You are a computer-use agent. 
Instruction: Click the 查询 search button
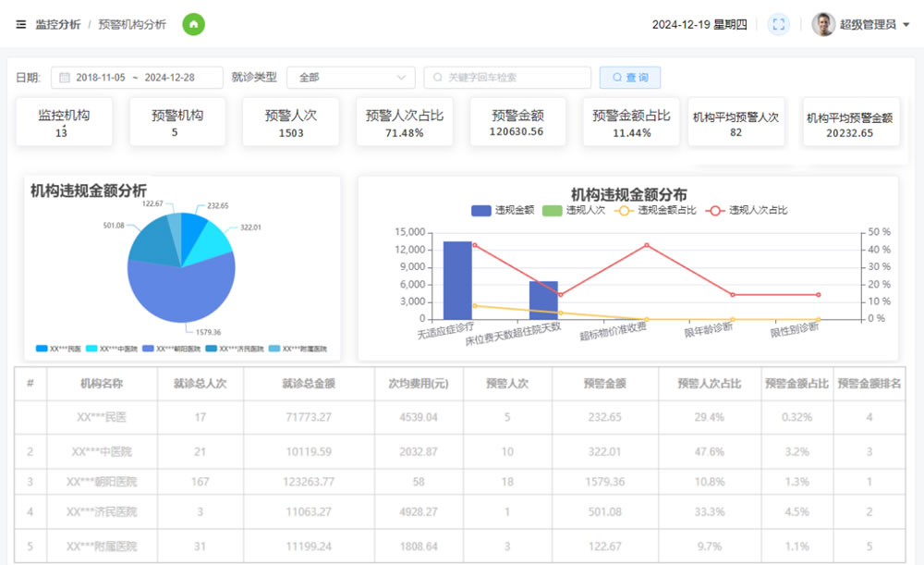click(x=630, y=78)
